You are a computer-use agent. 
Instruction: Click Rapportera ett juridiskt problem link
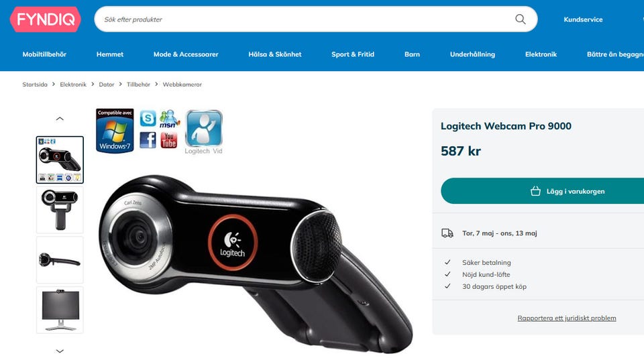[567, 318]
